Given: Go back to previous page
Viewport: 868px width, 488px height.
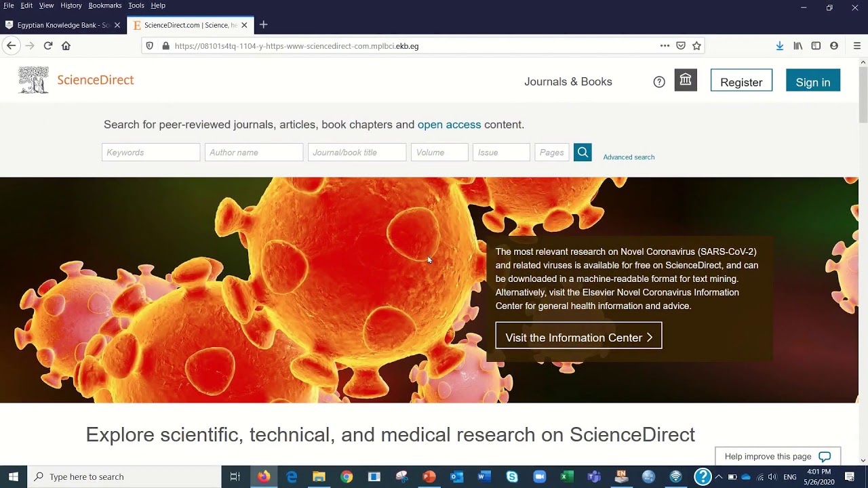Looking at the screenshot, I should [x=11, y=45].
